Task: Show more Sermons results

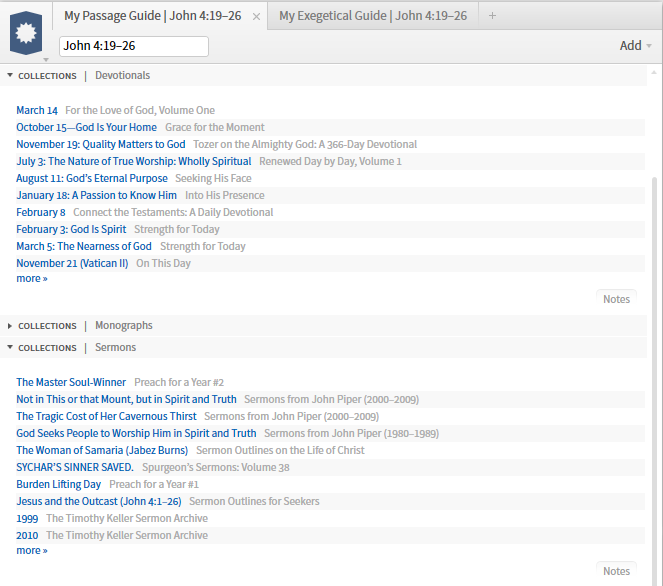Action: (32, 550)
